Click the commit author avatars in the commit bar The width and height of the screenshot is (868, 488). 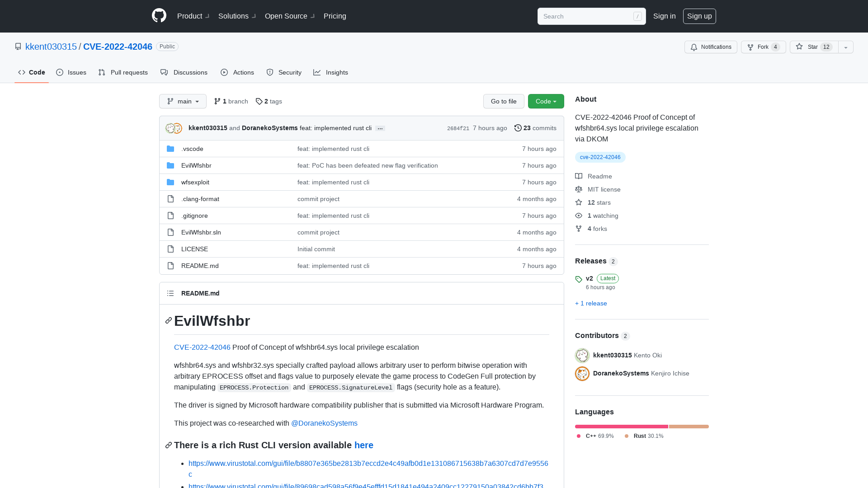coord(174,128)
